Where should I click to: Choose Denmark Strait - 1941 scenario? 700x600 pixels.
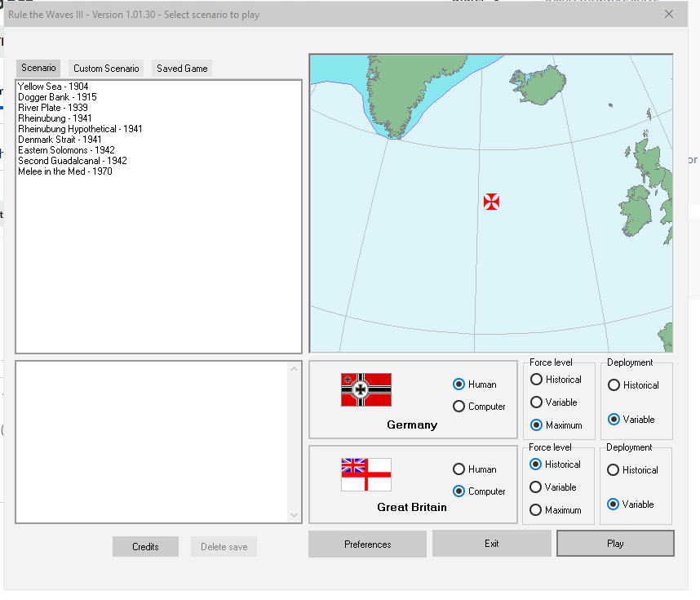click(60, 140)
